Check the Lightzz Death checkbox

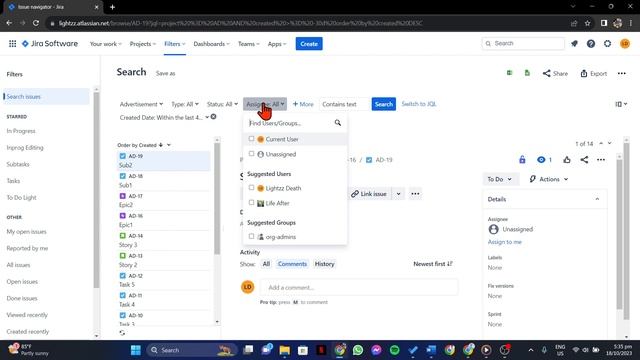tap(251, 188)
